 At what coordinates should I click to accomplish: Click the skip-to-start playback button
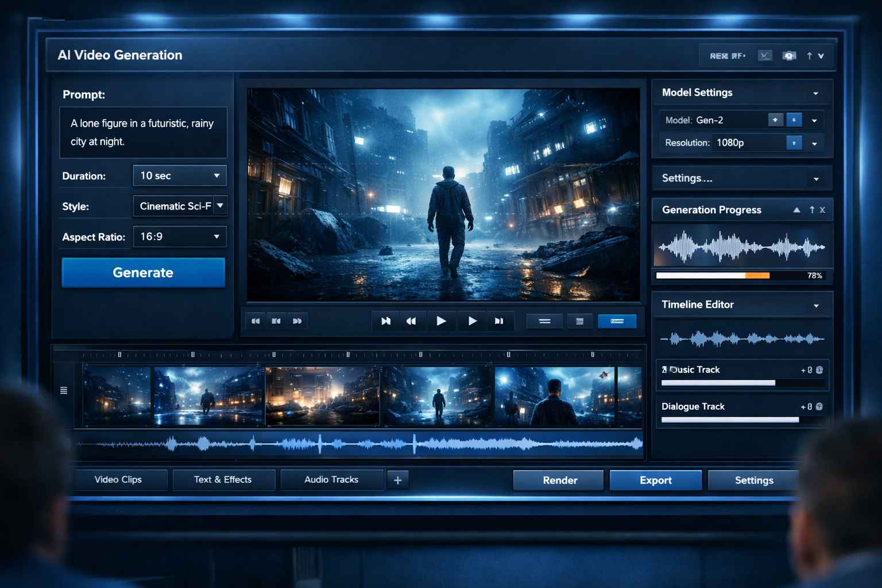385,321
